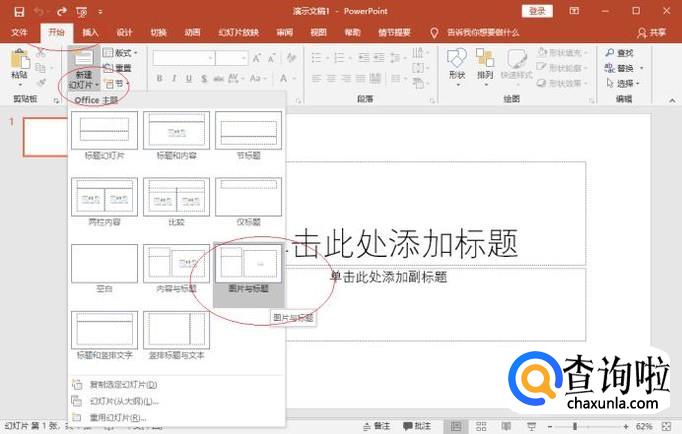Open the Insert (插入) ribbon tab
The height and width of the screenshot is (434, 682).
[91, 32]
